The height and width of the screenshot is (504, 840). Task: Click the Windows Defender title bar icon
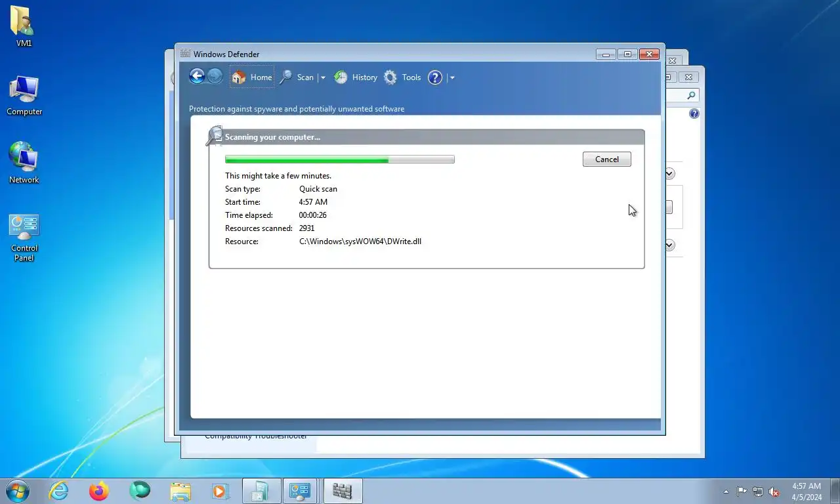click(185, 54)
